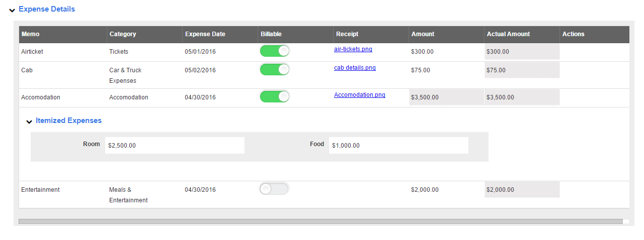View the Accomodation.png receipt
The width and height of the screenshot is (644, 240).
(x=359, y=95)
